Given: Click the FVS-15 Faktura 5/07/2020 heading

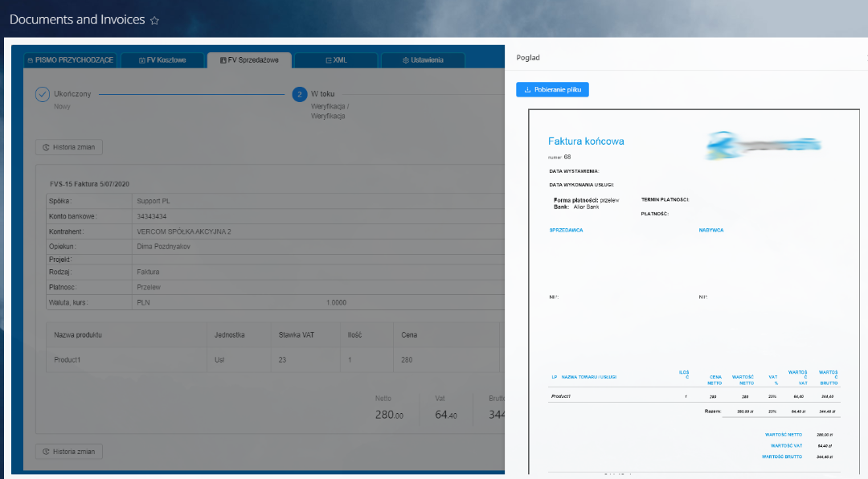Looking at the screenshot, I should click(90, 184).
